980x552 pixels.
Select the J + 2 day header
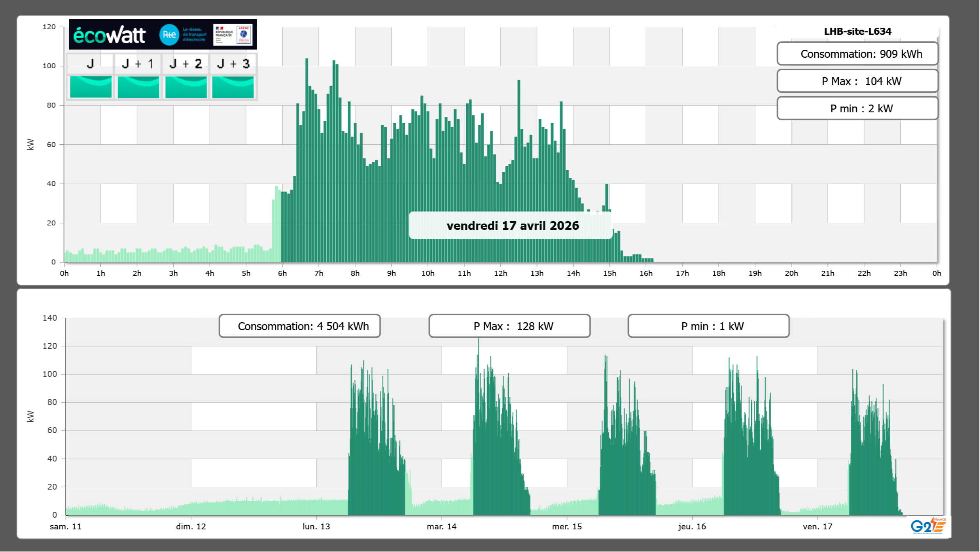pyautogui.click(x=186, y=64)
